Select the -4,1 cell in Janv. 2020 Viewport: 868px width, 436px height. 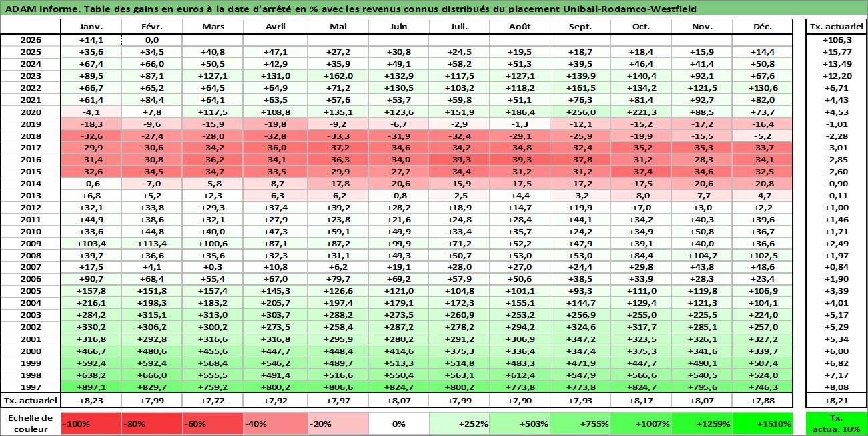pyautogui.click(x=91, y=112)
